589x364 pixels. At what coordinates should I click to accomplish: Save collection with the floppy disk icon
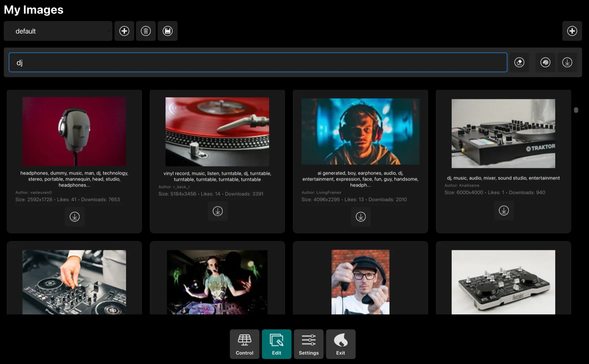coord(167,31)
